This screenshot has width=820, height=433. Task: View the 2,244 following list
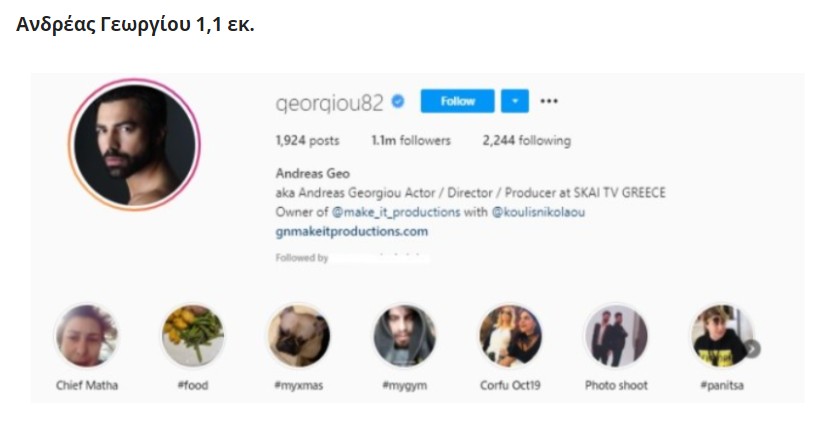[x=526, y=141]
